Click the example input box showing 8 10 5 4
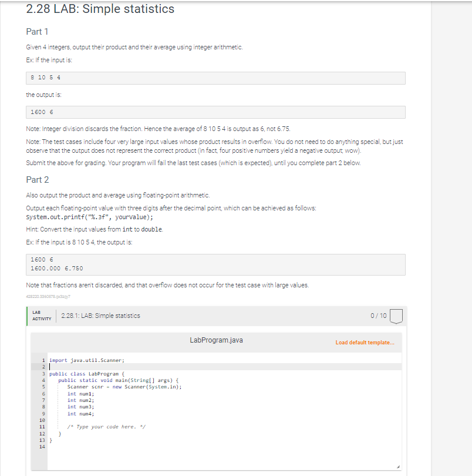472x476 pixels. [x=215, y=78]
